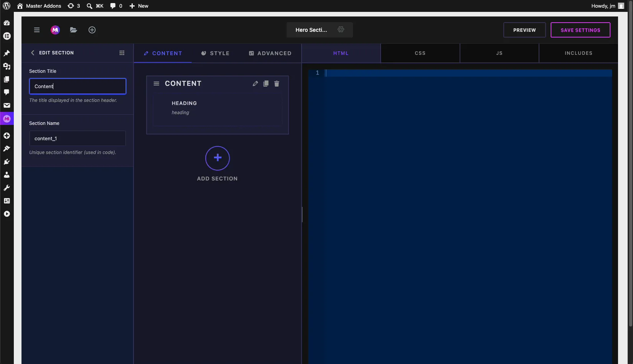The width and height of the screenshot is (633, 364).
Task: Click line 1 in the HTML editor
Action: (468, 73)
